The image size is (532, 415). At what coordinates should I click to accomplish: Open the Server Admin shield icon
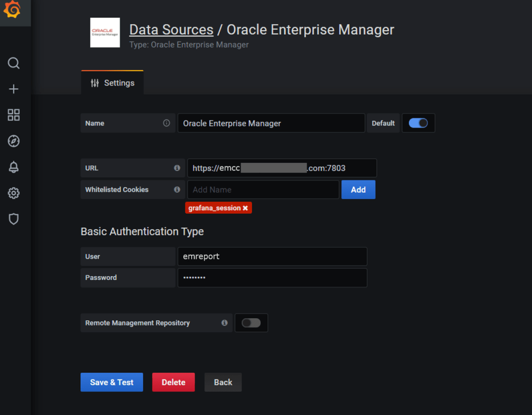(14, 219)
